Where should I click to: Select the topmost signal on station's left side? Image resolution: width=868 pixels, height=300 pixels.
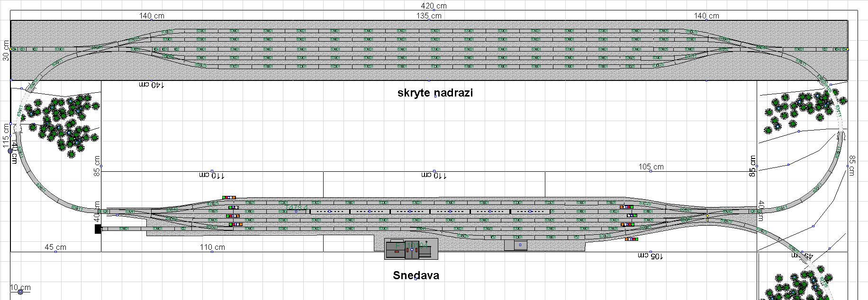[229, 197]
